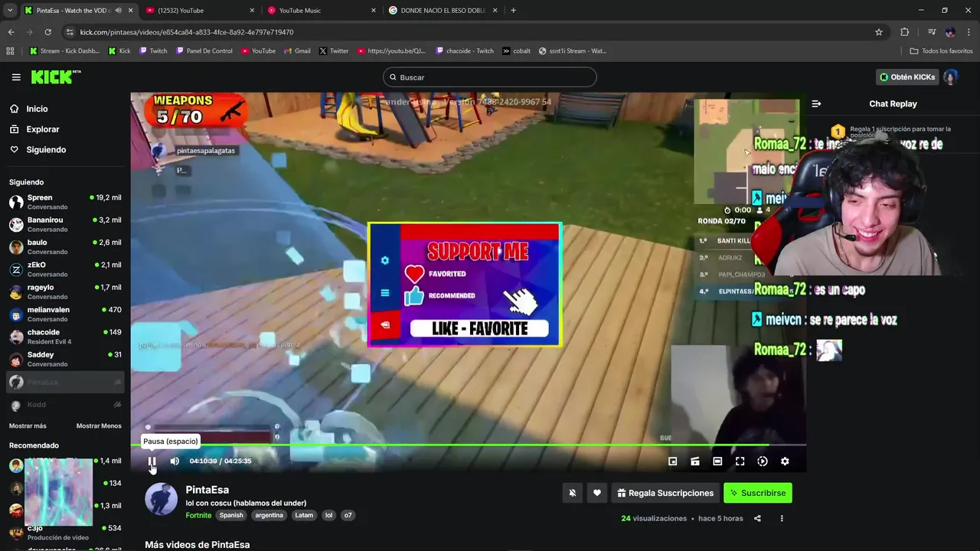Switch to YouTube (12532) browser tab

tap(200, 11)
